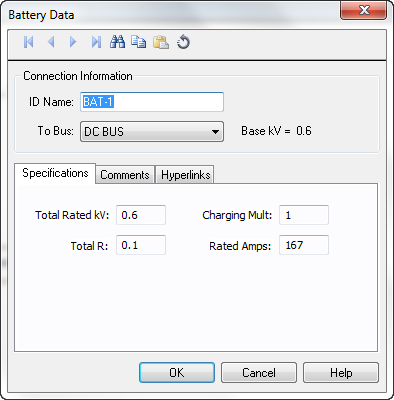Open Help for Battery Data
The image size is (394, 400).
[x=341, y=373]
